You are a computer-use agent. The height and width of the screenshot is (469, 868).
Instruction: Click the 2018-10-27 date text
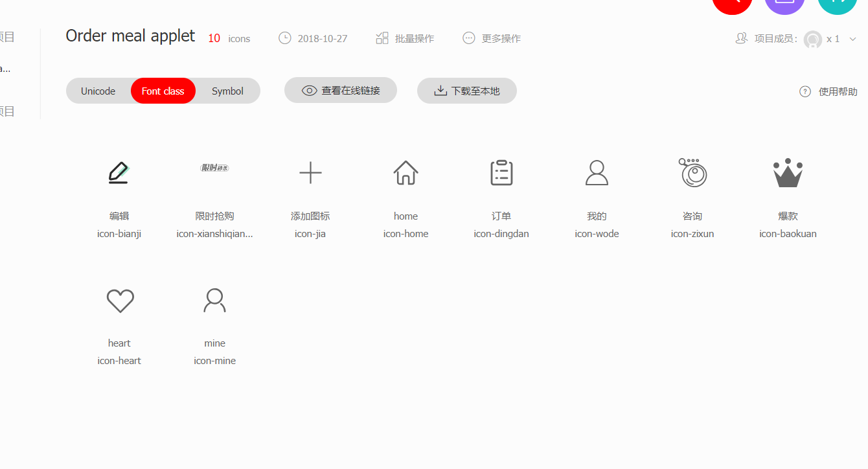[323, 39]
